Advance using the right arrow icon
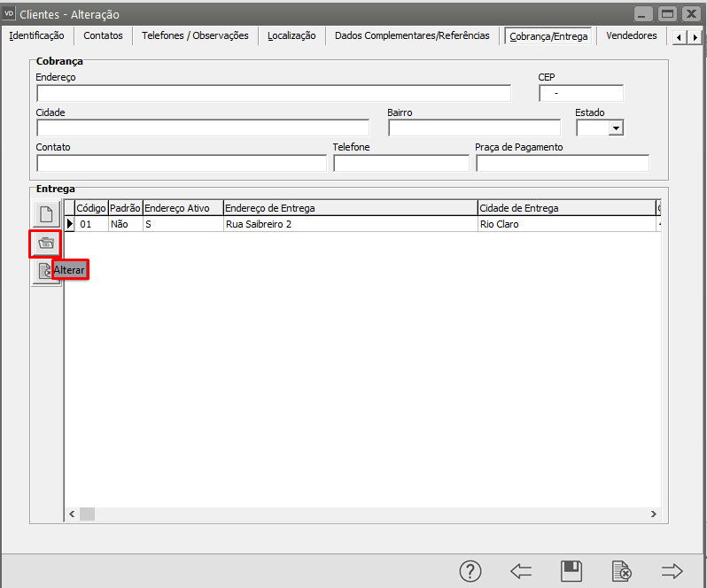 (672, 571)
